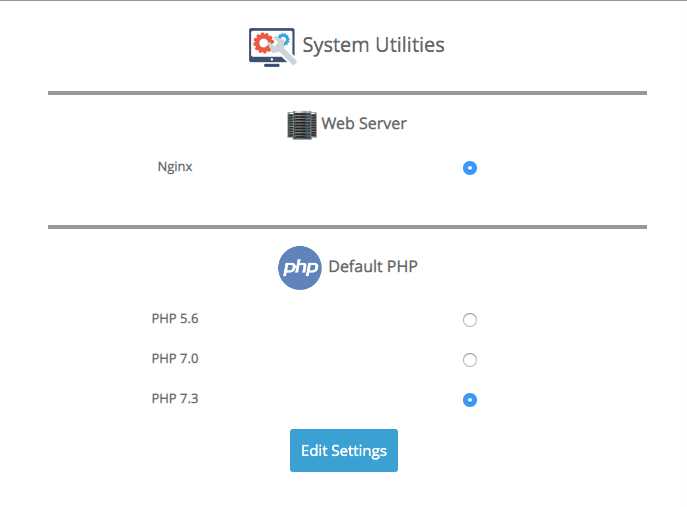
Task: Click the red gear inside System Utilities icon
Action: tap(264, 42)
